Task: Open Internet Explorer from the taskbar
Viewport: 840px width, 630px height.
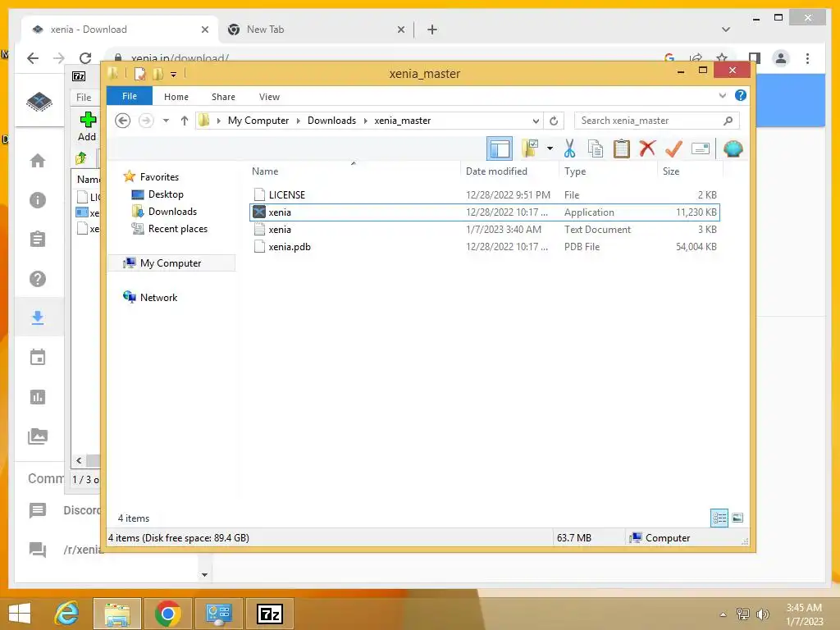Action: click(67, 614)
